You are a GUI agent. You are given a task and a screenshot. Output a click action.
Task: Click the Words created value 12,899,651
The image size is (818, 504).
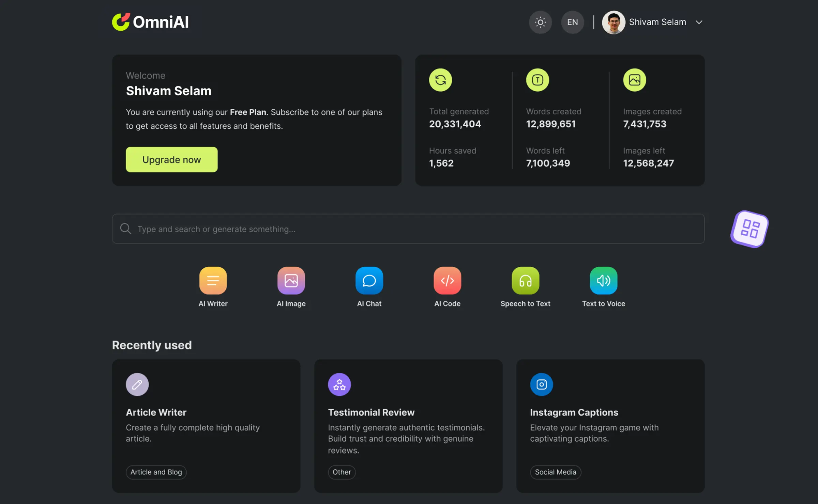tap(551, 124)
